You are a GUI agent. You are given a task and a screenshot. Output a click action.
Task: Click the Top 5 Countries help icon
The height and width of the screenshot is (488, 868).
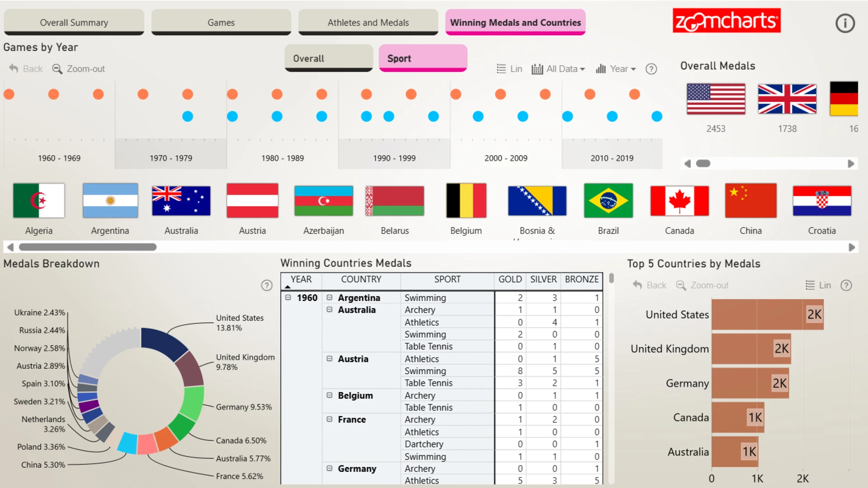[846, 285]
